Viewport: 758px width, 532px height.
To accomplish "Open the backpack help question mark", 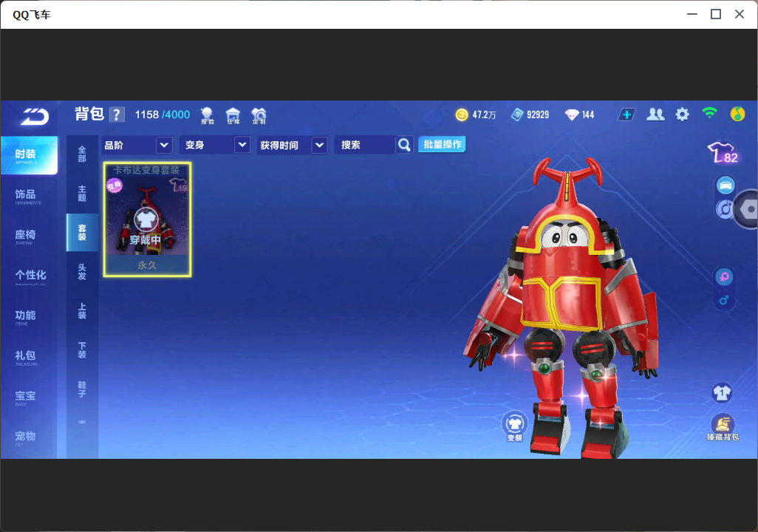I will point(117,115).
